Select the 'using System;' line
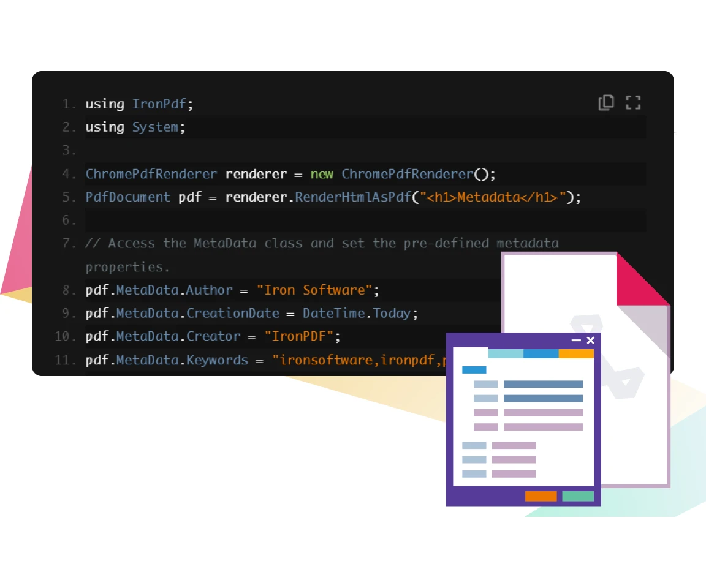 [x=135, y=127]
